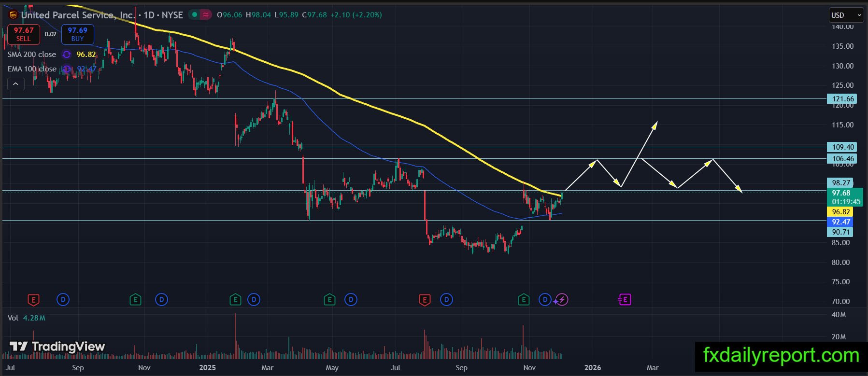Click the TradingView logo
Viewport: 868px width, 376px height.
(57, 347)
